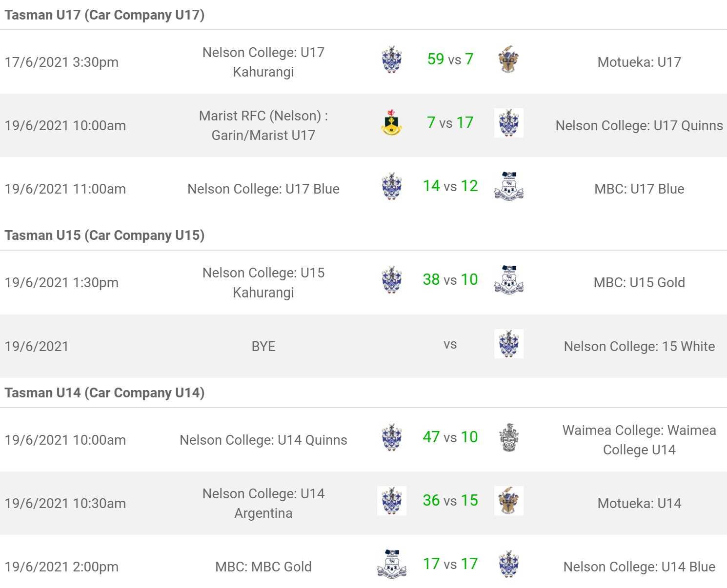Screen dimensions: 727x588
Task: Click Nelson College crest beside U17 Kahurangi
Action: tap(391, 59)
